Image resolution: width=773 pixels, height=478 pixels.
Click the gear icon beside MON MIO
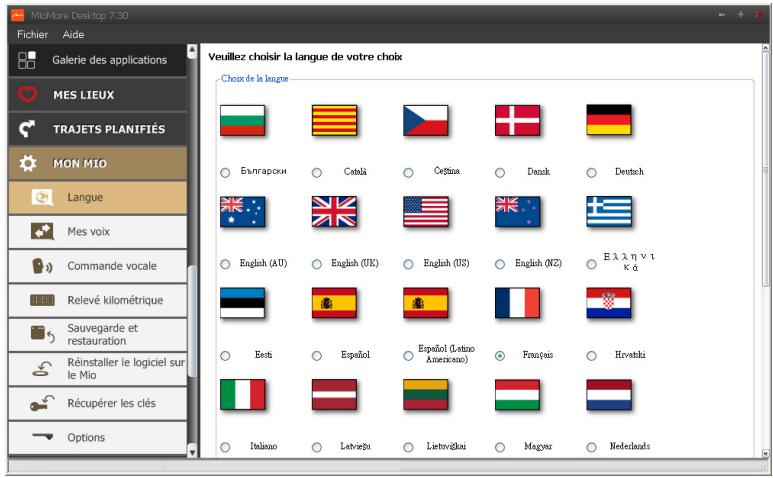tap(28, 163)
